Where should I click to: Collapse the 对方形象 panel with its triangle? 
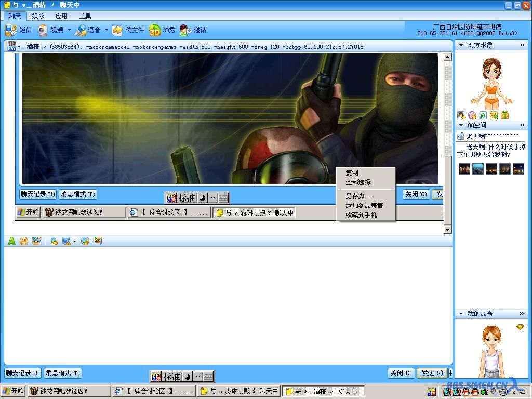[x=461, y=45]
